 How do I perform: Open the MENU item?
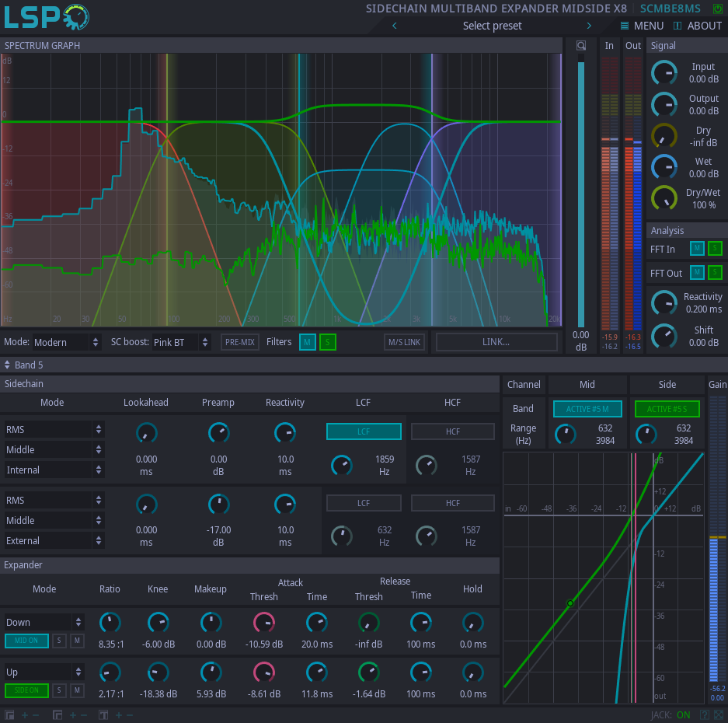click(642, 26)
